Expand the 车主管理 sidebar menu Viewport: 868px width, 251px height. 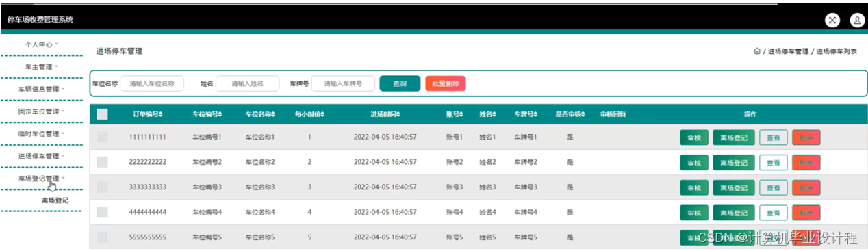tap(41, 67)
